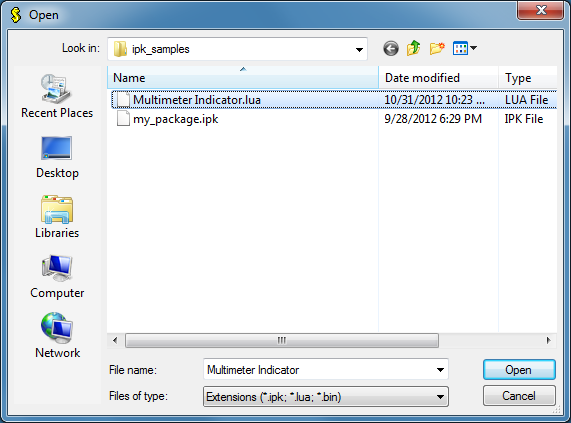This screenshot has width=571, height=423.
Task: Open Network location in sidebar
Action: [x=57, y=336]
